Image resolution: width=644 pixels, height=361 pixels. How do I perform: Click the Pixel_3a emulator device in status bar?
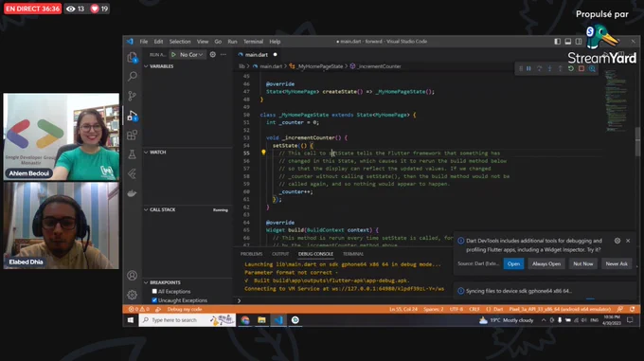tap(560, 309)
